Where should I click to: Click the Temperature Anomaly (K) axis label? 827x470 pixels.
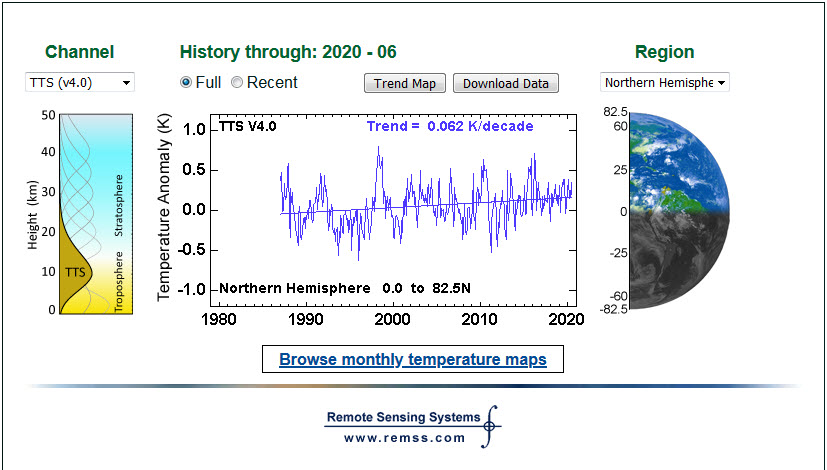(165, 207)
